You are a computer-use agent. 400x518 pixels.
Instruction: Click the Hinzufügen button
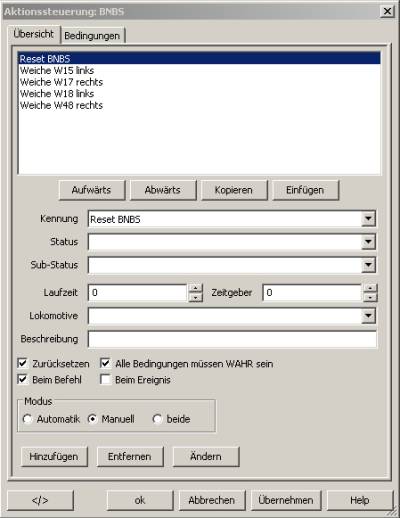coord(54,456)
